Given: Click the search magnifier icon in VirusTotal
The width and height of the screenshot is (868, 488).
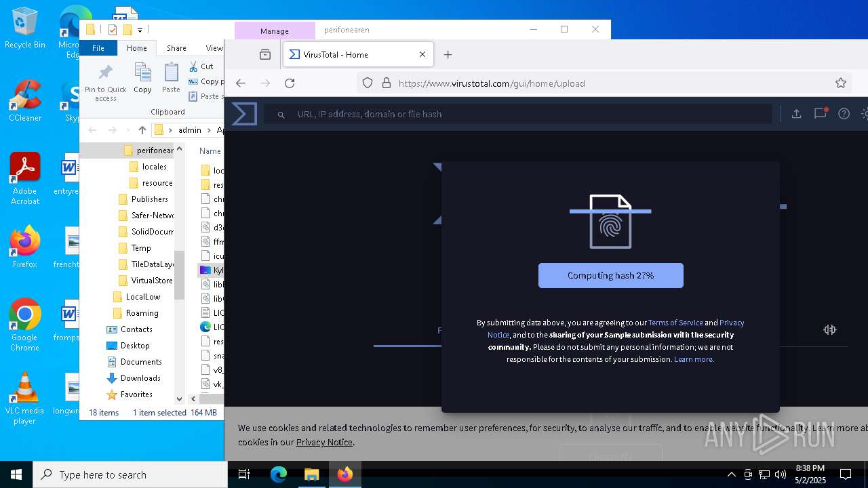Looking at the screenshot, I should (x=281, y=115).
